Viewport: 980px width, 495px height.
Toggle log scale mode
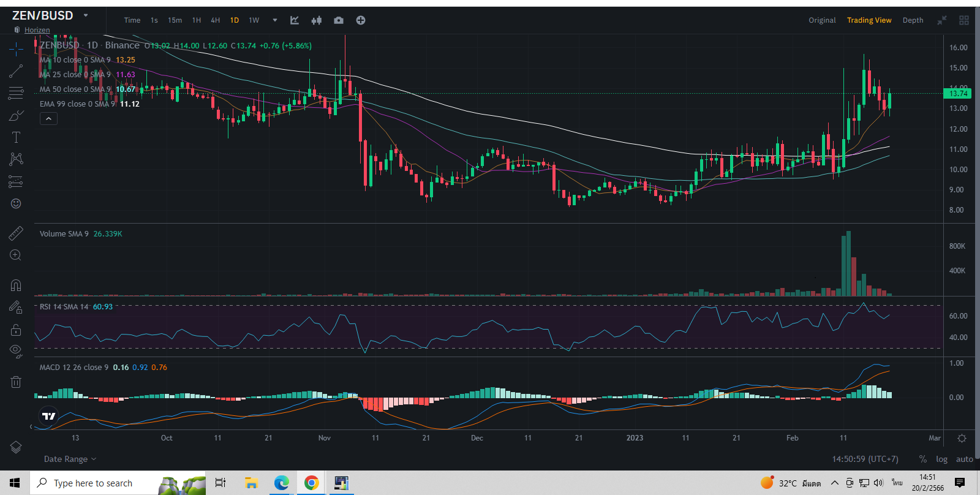pyautogui.click(x=942, y=459)
